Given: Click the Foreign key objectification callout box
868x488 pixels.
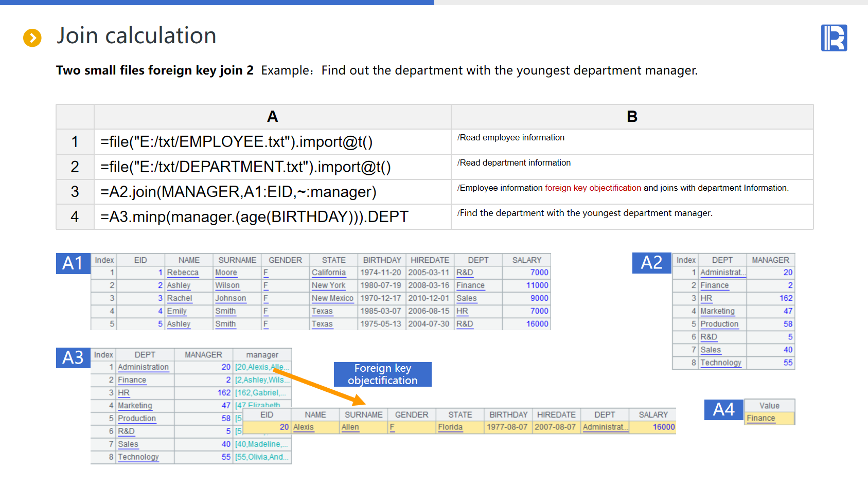Looking at the screenshot, I should 382,374.
